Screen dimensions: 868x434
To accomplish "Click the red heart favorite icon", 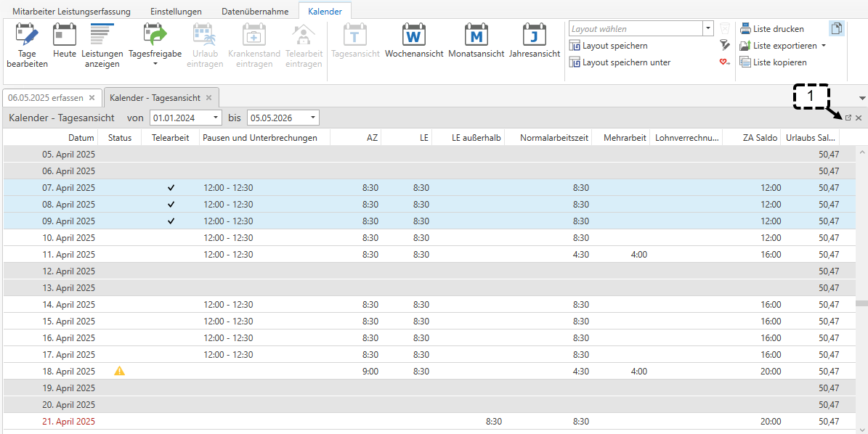I will click(x=724, y=62).
